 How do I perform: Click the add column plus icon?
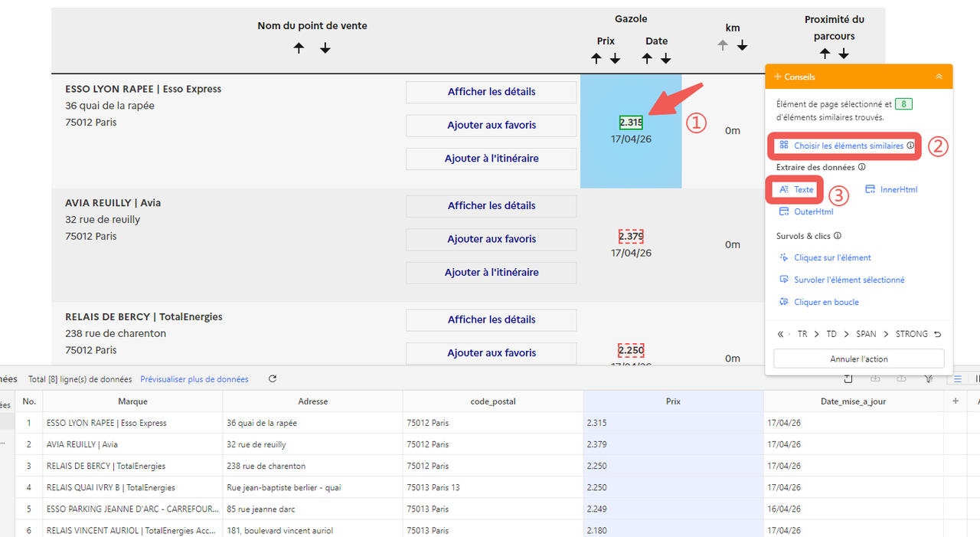click(x=955, y=401)
